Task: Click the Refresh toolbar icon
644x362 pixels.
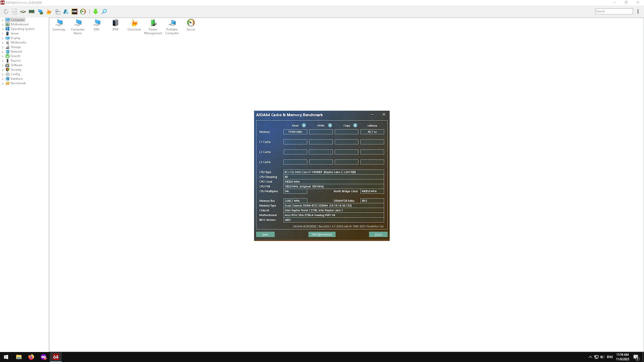Action: (6, 12)
